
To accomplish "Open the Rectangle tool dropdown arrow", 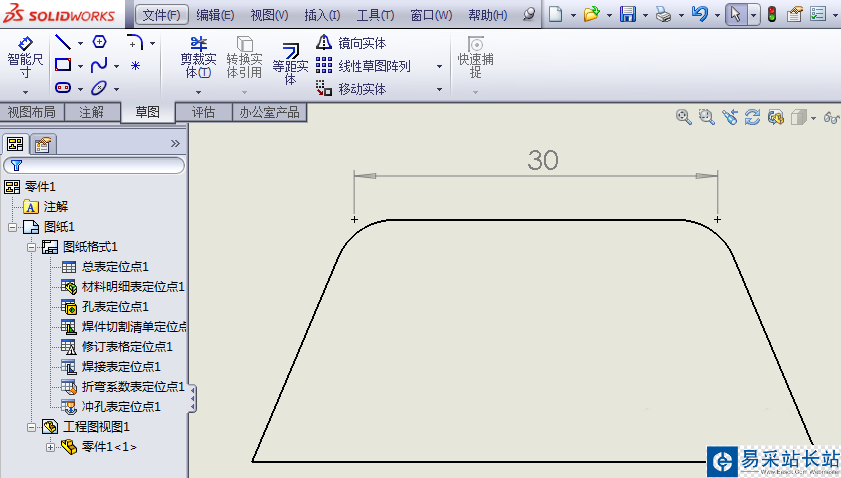I will tap(80, 66).
